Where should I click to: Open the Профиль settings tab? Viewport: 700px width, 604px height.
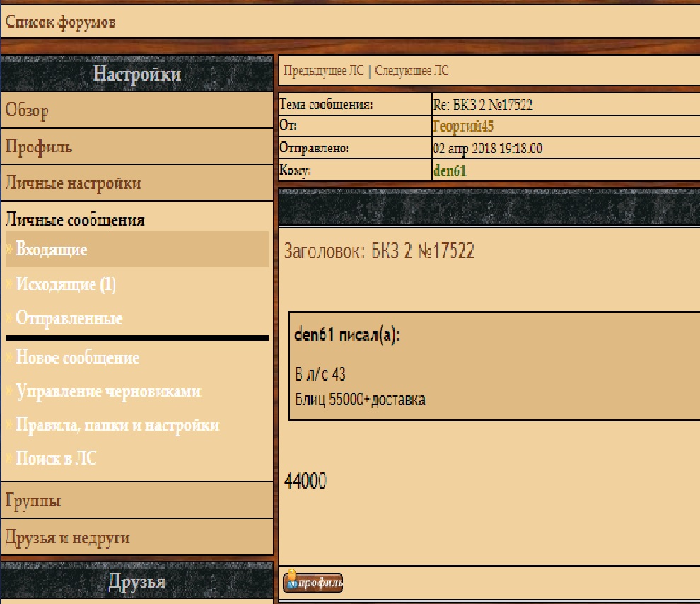tap(39, 148)
